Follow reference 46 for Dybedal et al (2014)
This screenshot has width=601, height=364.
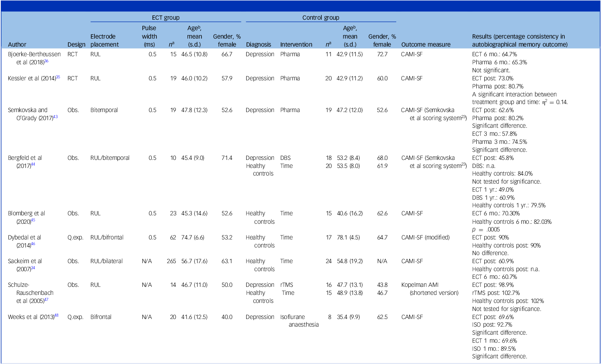coord(33,244)
